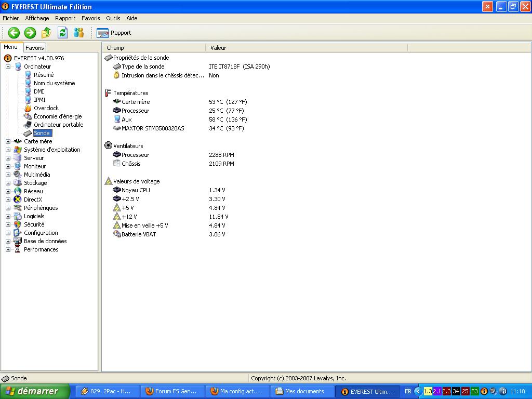Expand the Réseau tree node
Screen dimensions: 532x399
8,191
